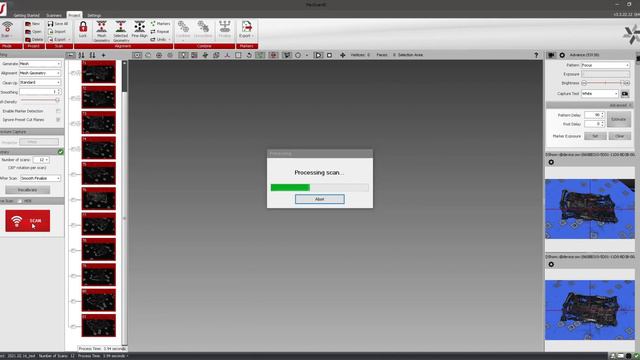Toggle visibility of scan T2

[75, 98]
